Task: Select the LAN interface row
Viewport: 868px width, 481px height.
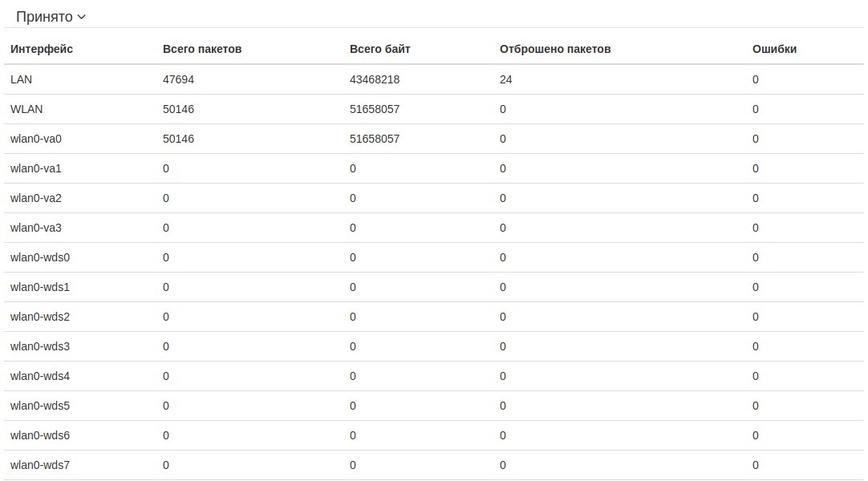Action: tap(22, 79)
